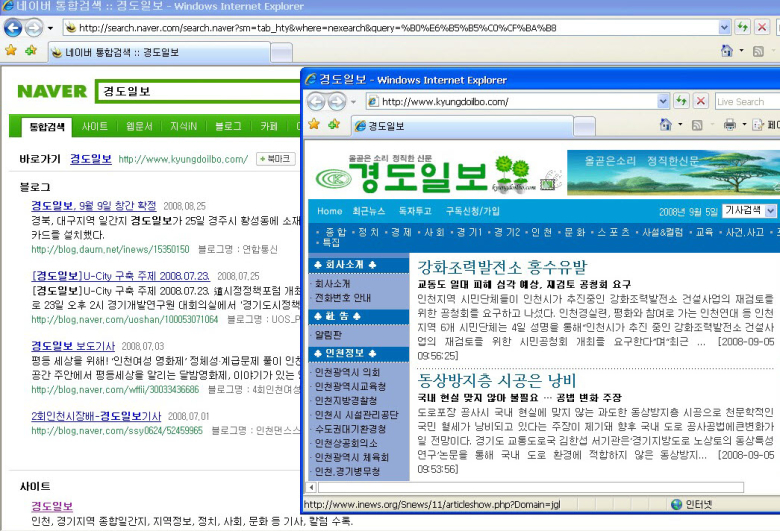Select the 카페 search tab
This screenshot has width=780, height=531.
pyautogui.click(x=269, y=126)
